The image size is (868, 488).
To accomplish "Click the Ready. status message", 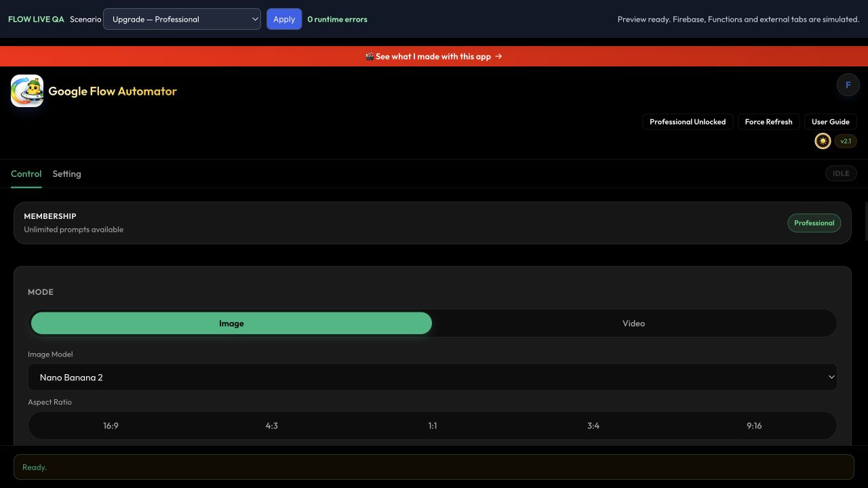I will click(434, 467).
